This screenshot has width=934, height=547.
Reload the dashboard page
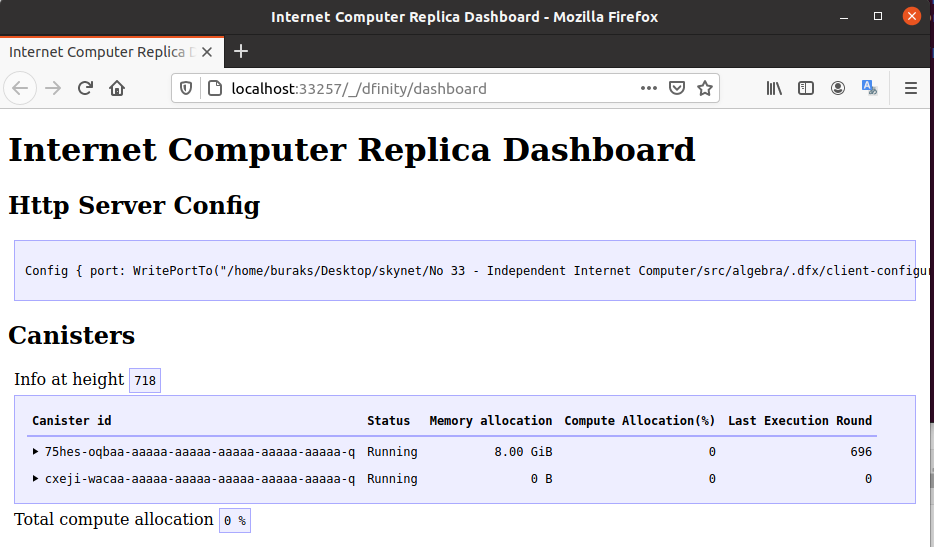85,88
